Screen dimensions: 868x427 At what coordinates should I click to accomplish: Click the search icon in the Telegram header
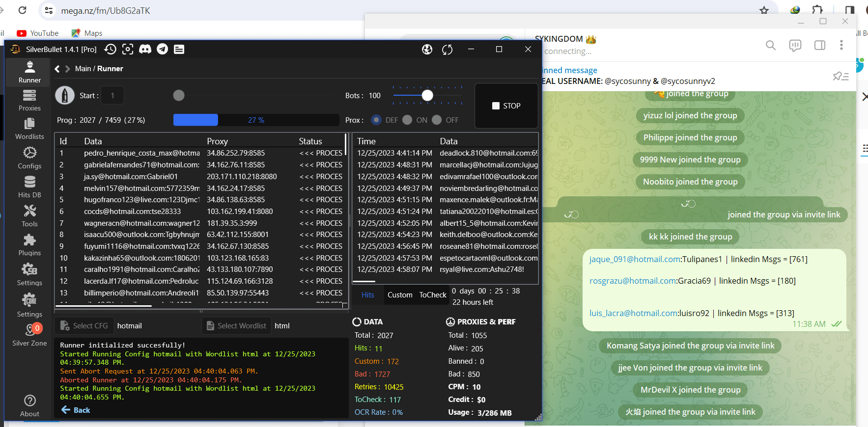pyautogui.click(x=771, y=45)
